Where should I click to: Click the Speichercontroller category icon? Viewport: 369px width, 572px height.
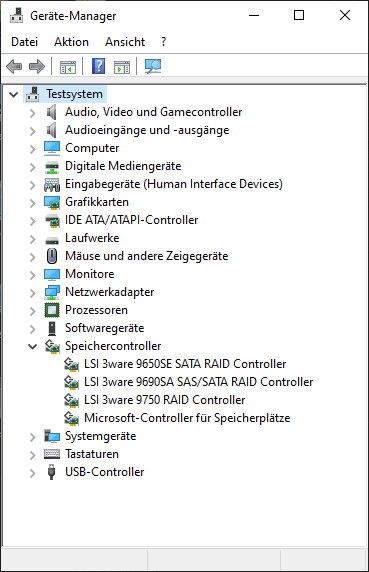(52, 346)
